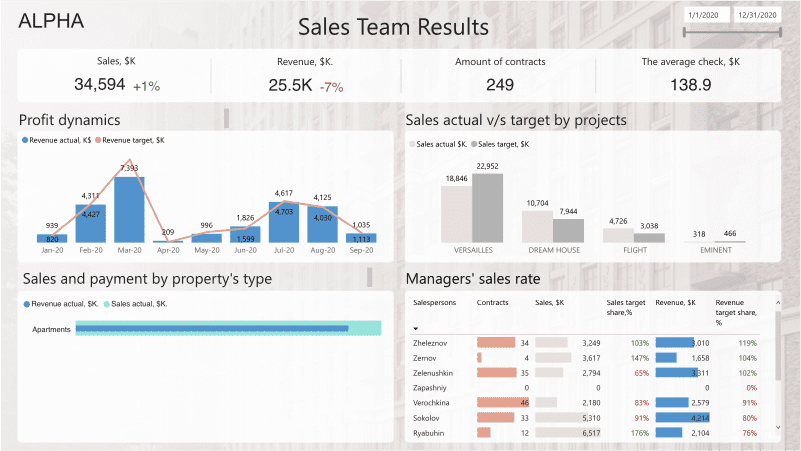
Task: Click the Apartments bar in property type chart
Action: (x=228, y=328)
